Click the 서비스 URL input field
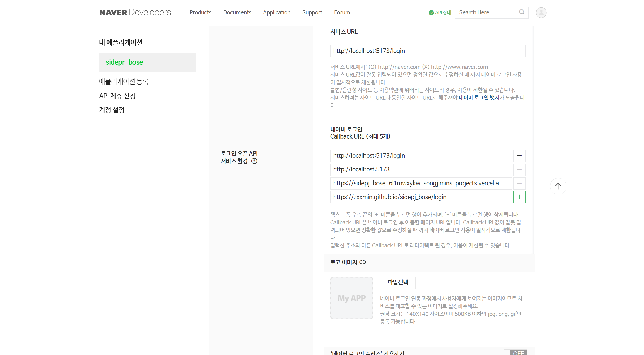 point(428,51)
